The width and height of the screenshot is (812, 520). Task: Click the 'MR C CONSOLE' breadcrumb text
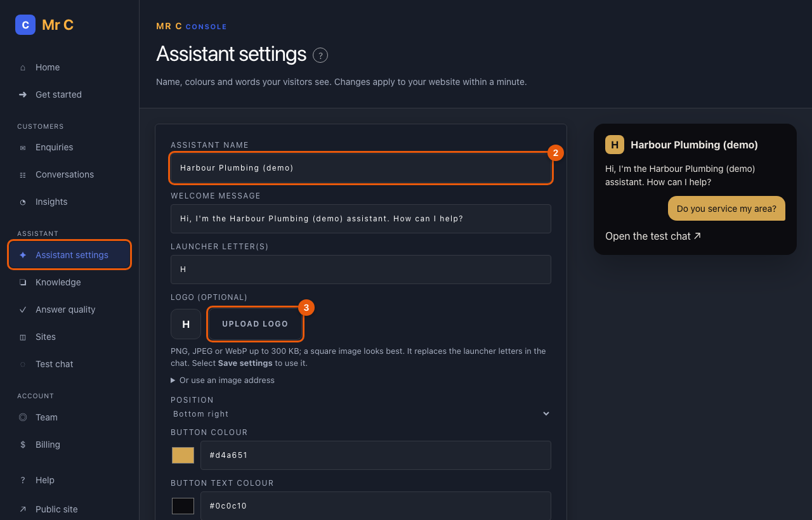192,26
